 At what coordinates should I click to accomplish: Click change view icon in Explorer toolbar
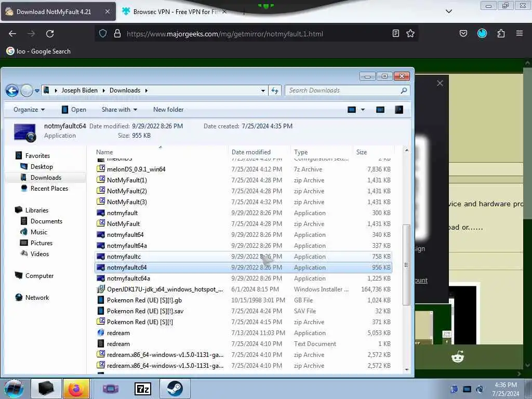352,110
